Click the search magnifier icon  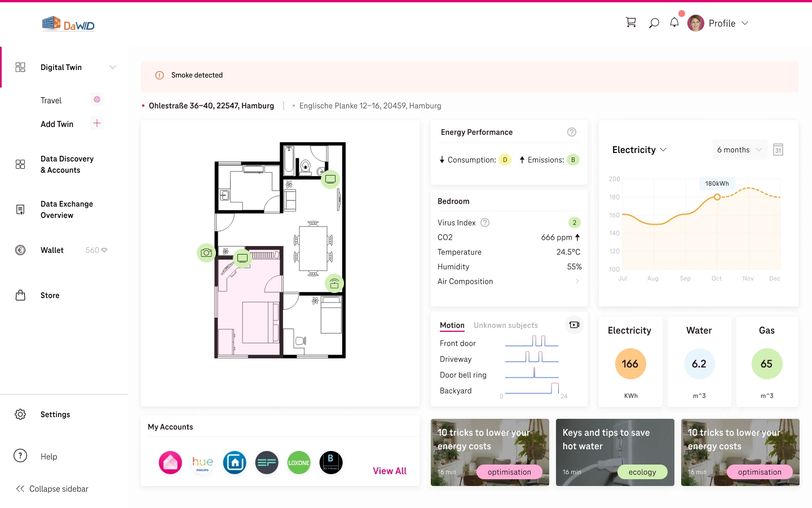654,23
